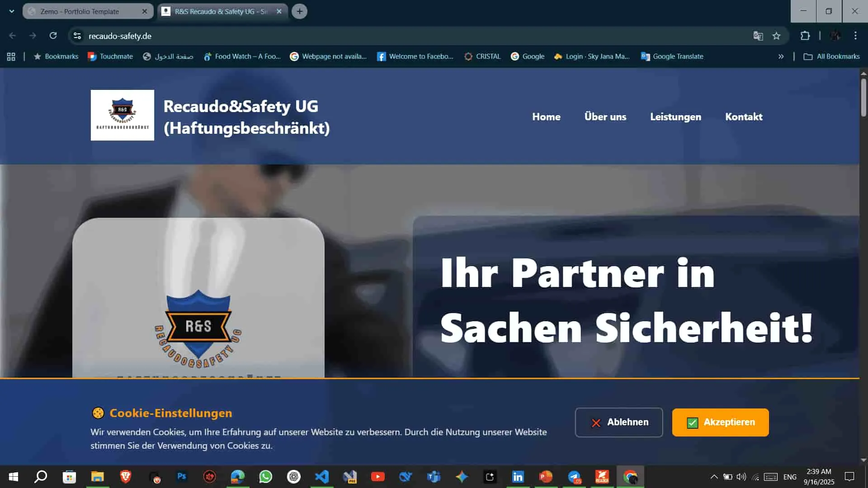Open Google Translate bookmark
This screenshot has height=488, width=868.
[x=672, y=56]
